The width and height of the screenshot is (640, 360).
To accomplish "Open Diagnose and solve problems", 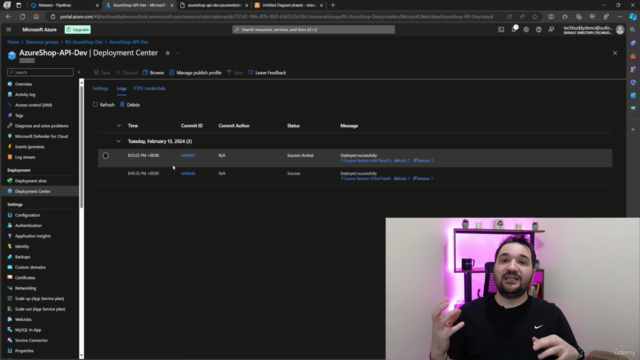I will coord(42,126).
